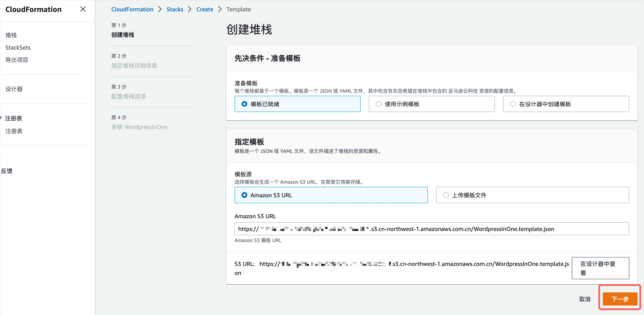Click 反馈 in the sidebar
The width and height of the screenshot is (644, 315).
7,171
